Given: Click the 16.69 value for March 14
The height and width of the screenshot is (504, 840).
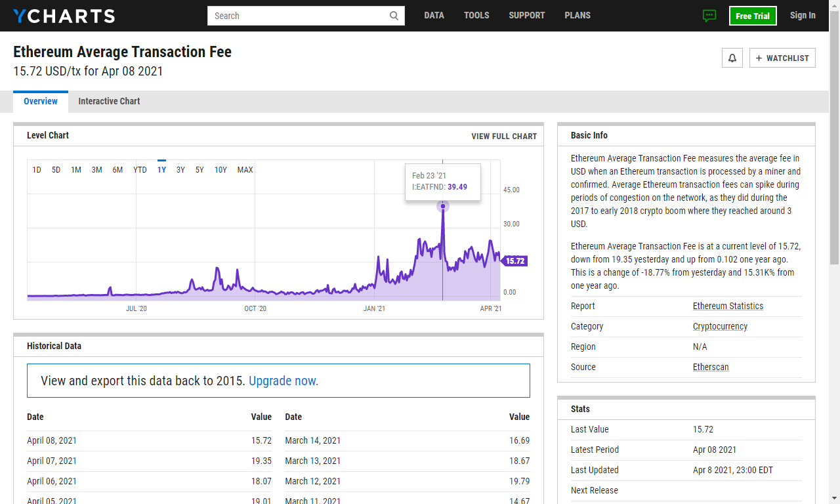Looking at the screenshot, I should tap(519, 441).
